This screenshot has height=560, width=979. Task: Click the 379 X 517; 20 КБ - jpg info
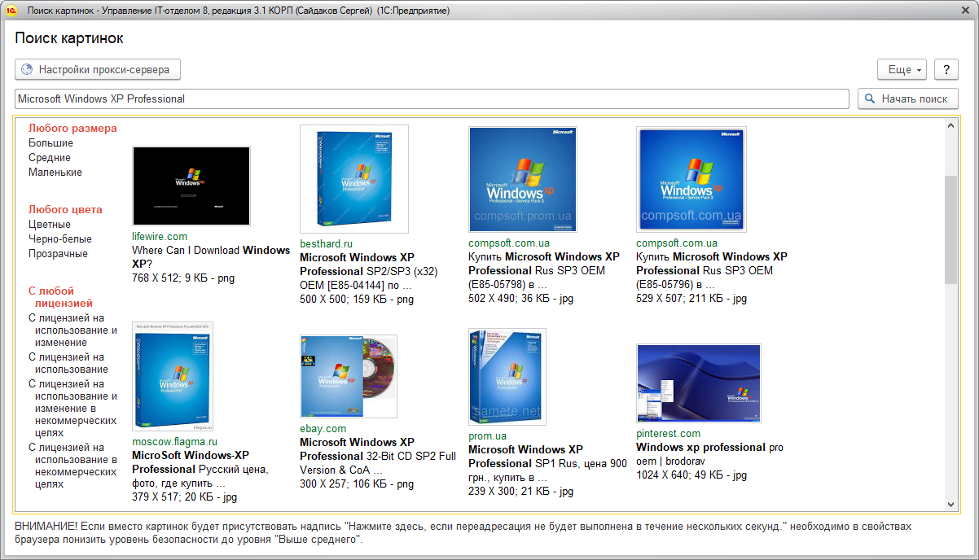click(x=184, y=497)
